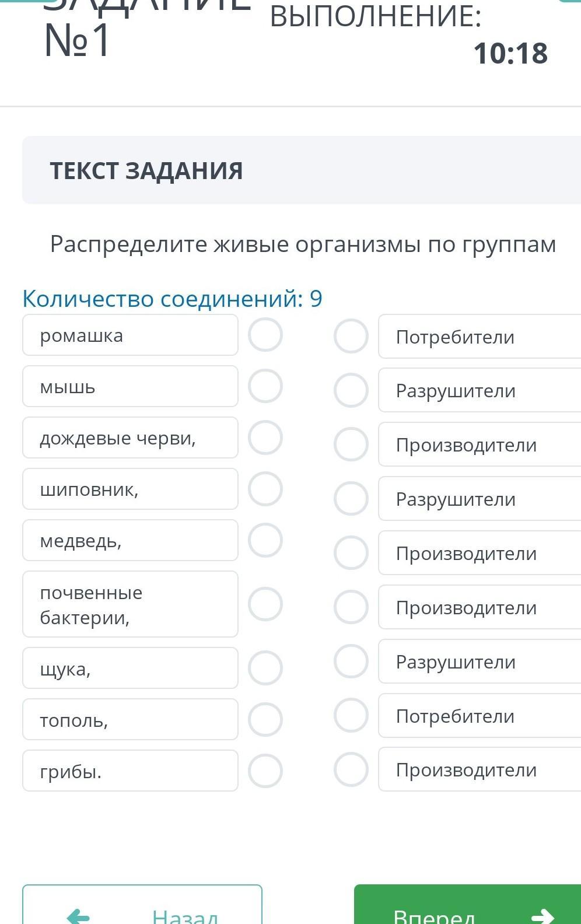Screen dimensions: 581x924
Task: Select the connector circle beside тополь
Action: [x=265, y=719]
